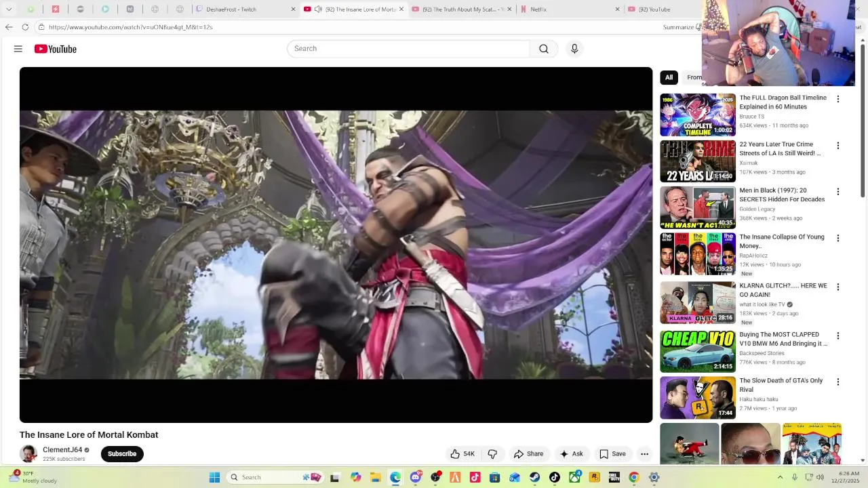Switch to The Truth About My Scat tab

click(x=463, y=9)
